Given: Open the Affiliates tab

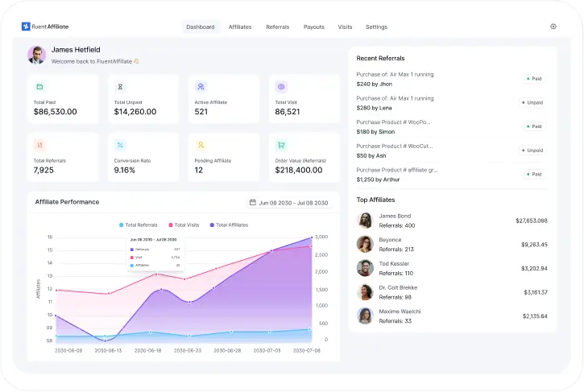Looking at the screenshot, I should [x=240, y=27].
